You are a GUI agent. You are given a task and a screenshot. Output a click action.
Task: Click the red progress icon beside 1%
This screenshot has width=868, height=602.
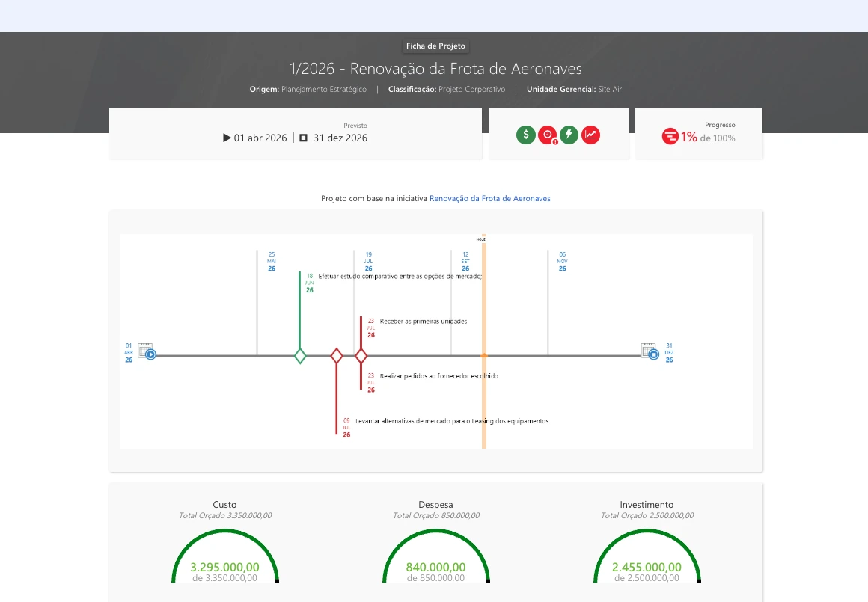(670, 136)
